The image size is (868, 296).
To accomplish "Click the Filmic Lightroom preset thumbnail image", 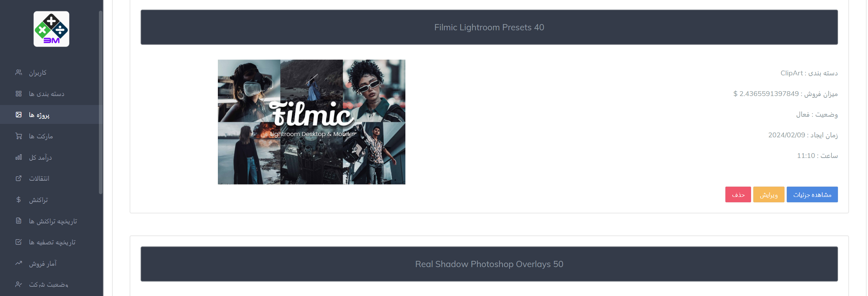I will 312,122.
